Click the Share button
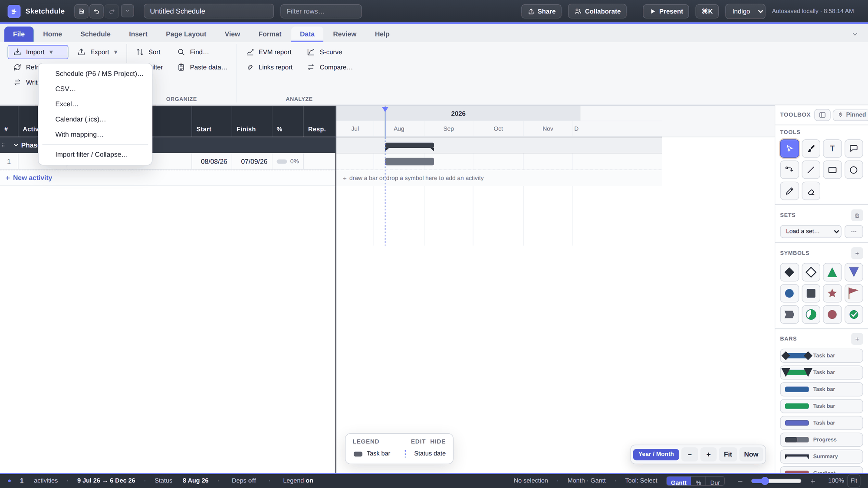The width and height of the screenshot is (868, 488). 541,11
